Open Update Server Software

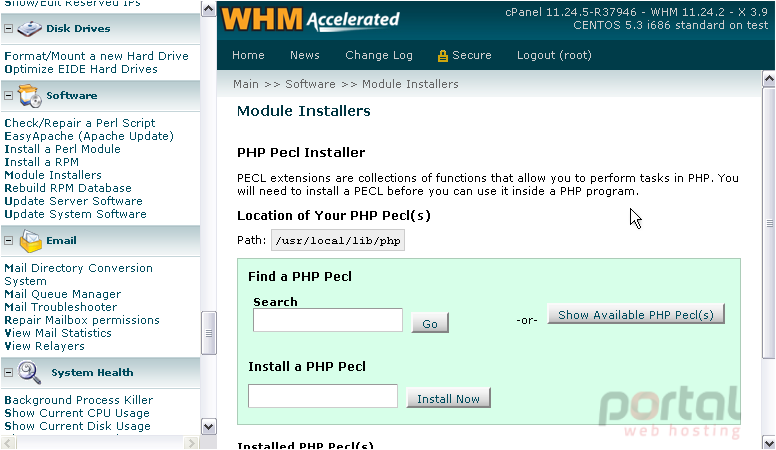pyautogui.click(x=73, y=201)
